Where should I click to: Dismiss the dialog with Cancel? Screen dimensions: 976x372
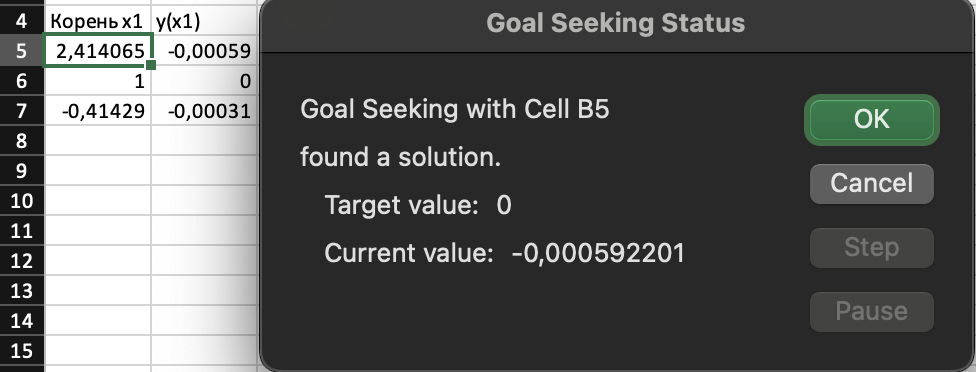click(x=871, y=184)
